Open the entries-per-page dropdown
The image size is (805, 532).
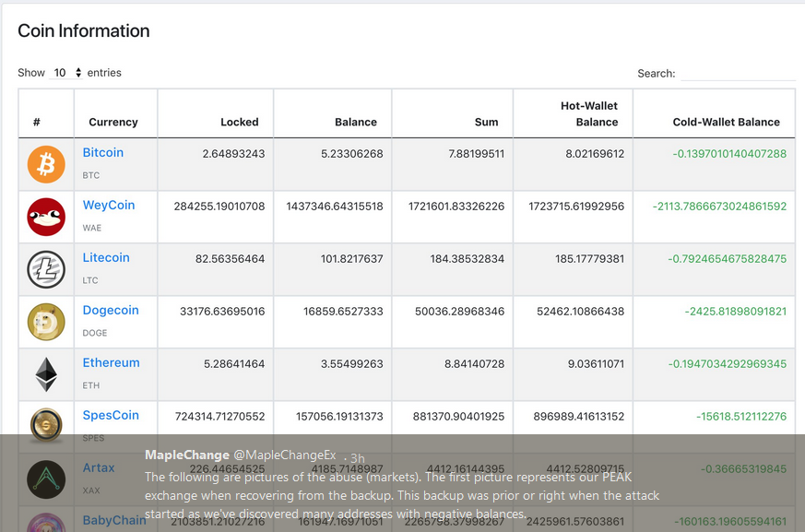pyautogui.click(x=66, y=73)
